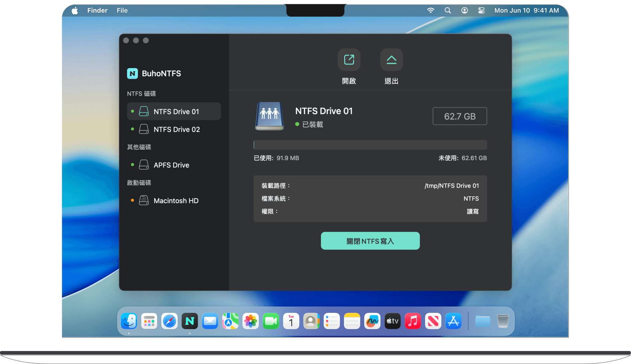Open Control Center in menu bar
This screenshot has height=364, width=631.
coord(481,10)
